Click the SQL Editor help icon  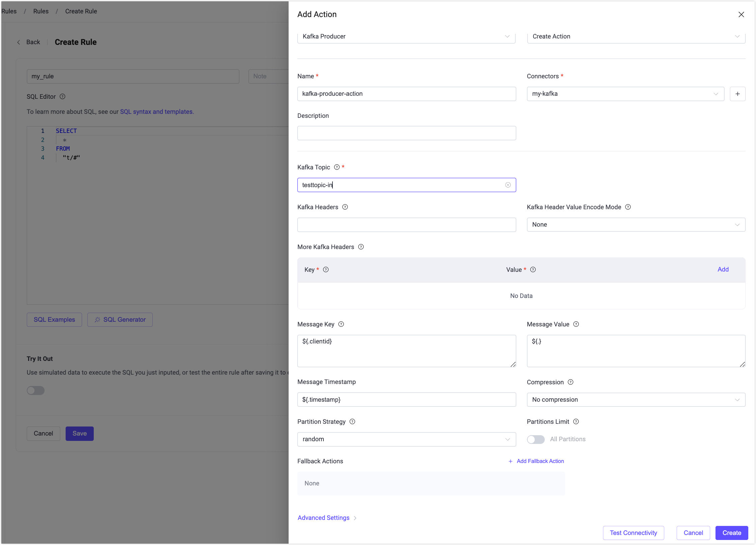(x=63, y=97)
